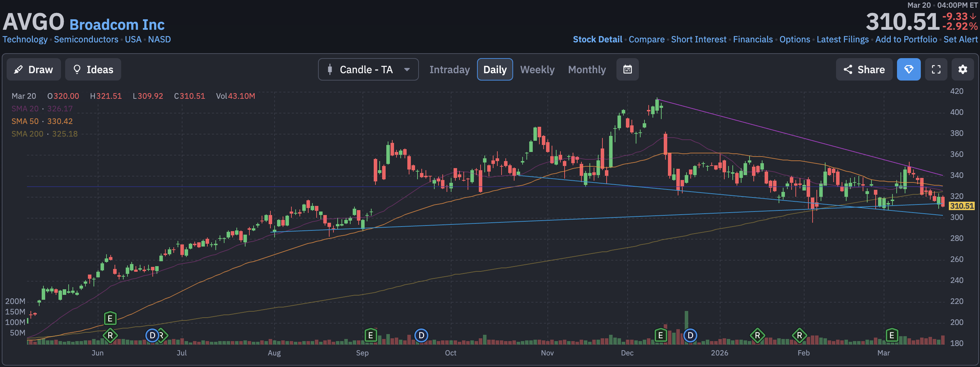This screenshot has width=980, height=367.
Task: Click the Broadcom Inc company name
Action: [117, 25]
